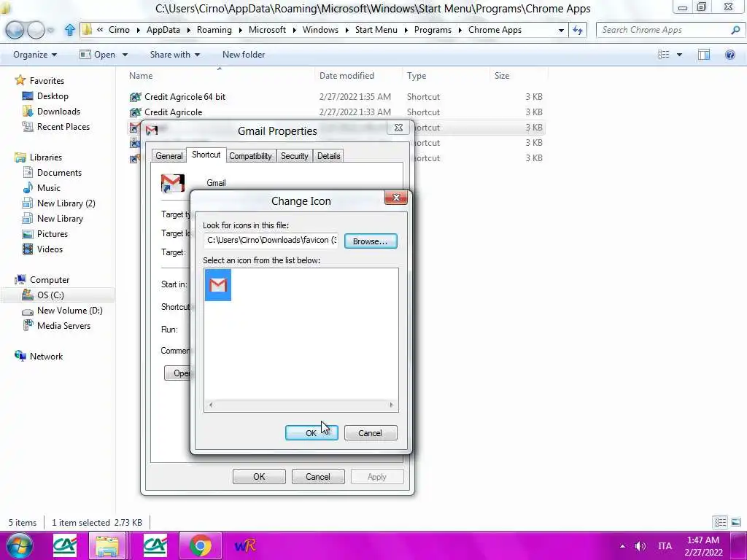This screenshot has width=747, height=560.
Task: Create a New folder
Action: 244,55
